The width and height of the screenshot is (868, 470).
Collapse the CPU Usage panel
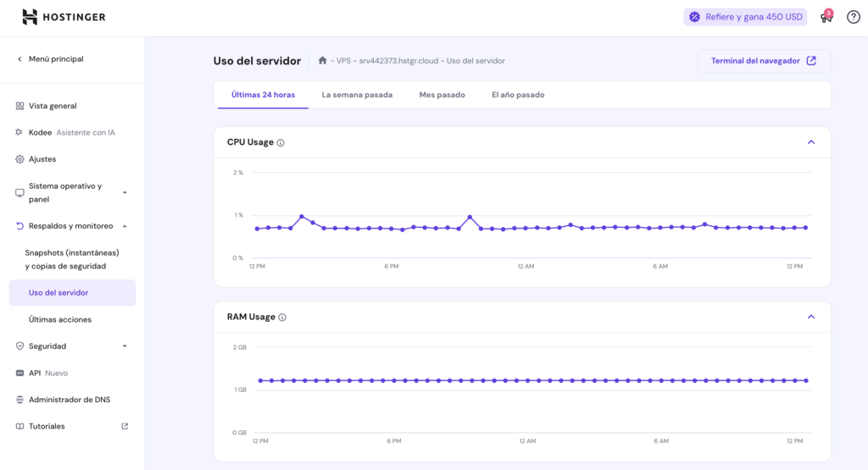pos(810,142)
